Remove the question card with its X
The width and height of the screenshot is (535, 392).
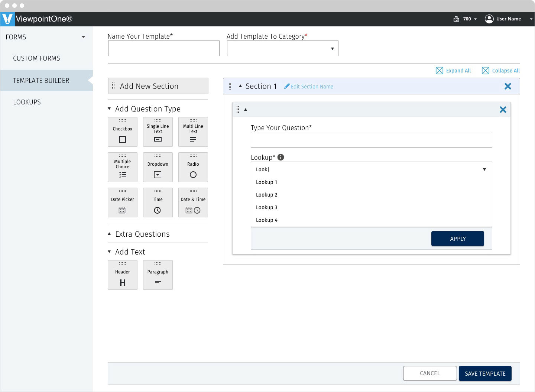(503, 110)
